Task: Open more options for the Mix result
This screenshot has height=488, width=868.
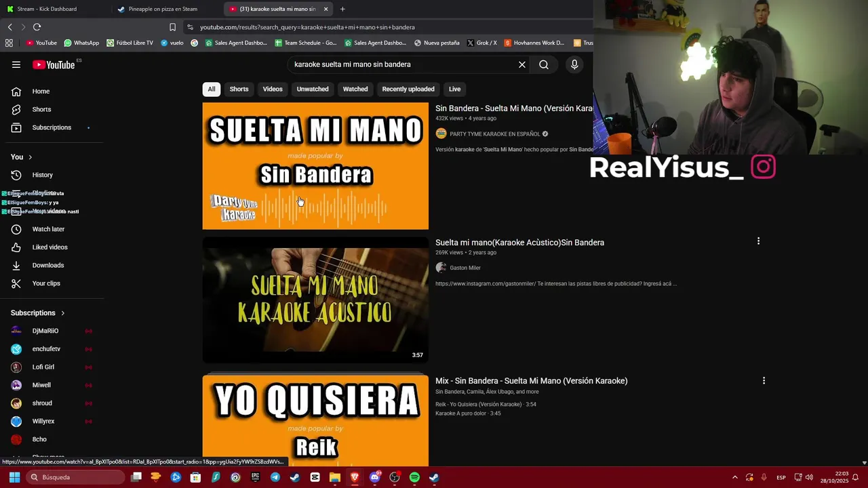Action: click(764, 381)
